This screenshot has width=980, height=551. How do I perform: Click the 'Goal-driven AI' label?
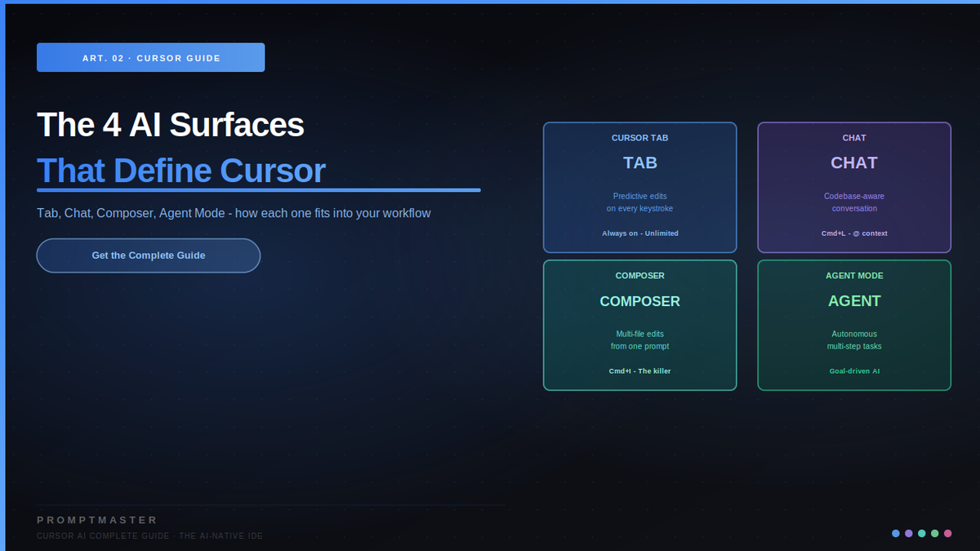coord(854,371)
